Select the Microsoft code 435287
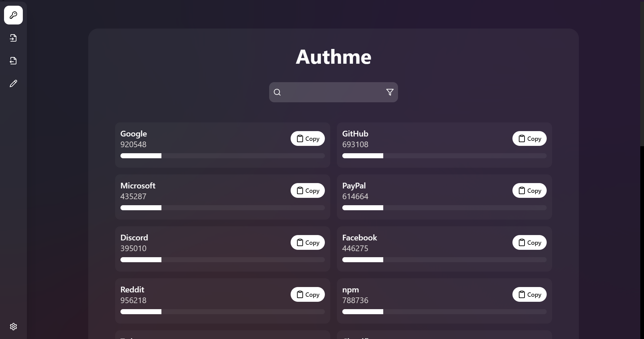 [x=133, y=196]
